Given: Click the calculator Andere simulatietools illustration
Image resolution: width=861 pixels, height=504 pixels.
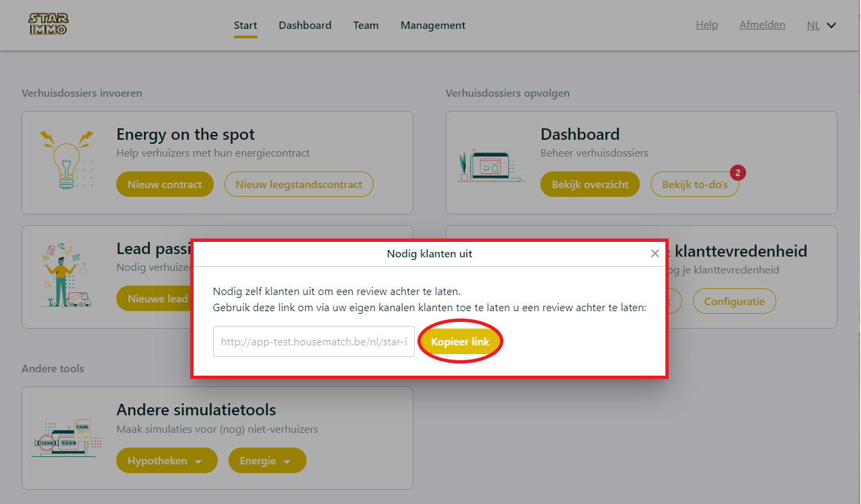Looking at the screenshot, I should 66,437.
